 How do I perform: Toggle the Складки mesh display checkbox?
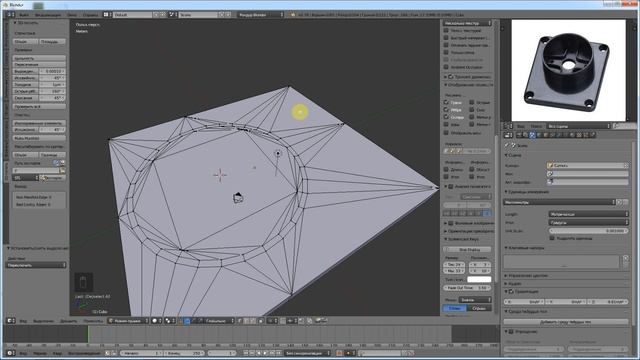pos(446,117)
